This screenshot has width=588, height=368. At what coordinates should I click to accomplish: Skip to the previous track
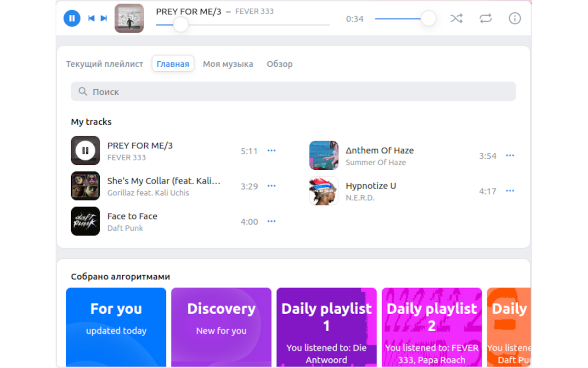[91, 18]
